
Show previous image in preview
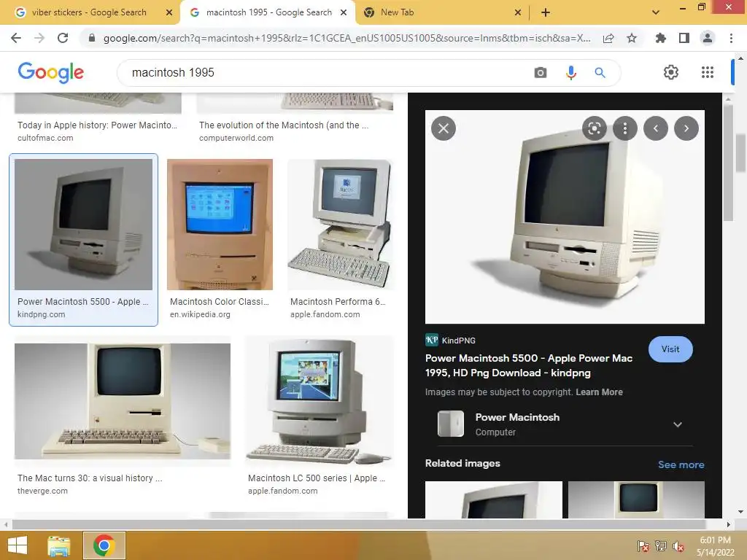(656, 128)
